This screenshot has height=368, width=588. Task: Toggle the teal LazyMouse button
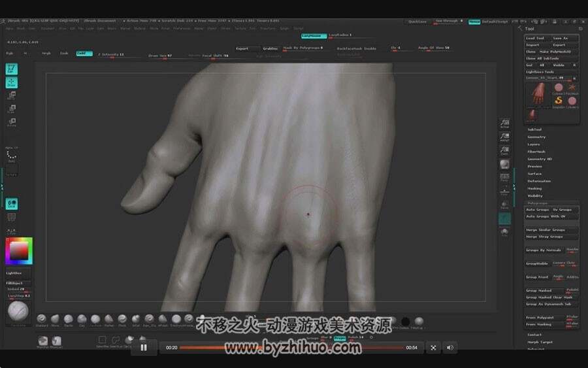click(x=314, y=36)
